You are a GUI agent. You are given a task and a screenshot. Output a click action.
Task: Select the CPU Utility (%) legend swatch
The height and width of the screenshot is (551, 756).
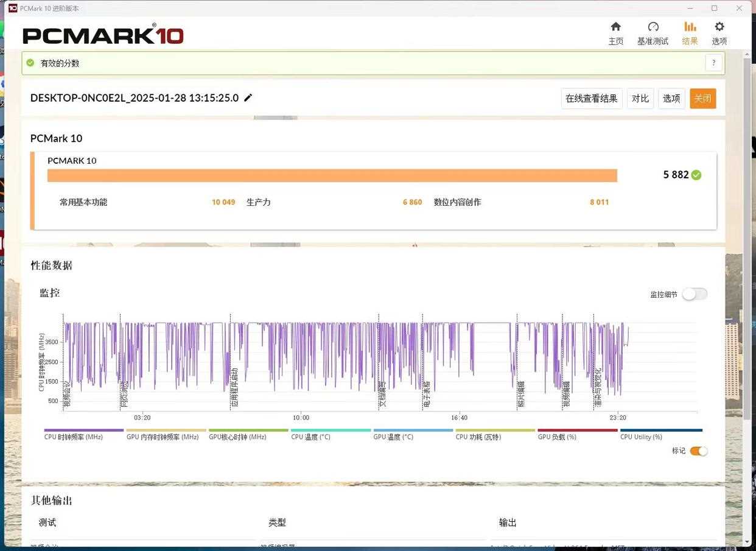pyautogui.click(x=661, y=430)
